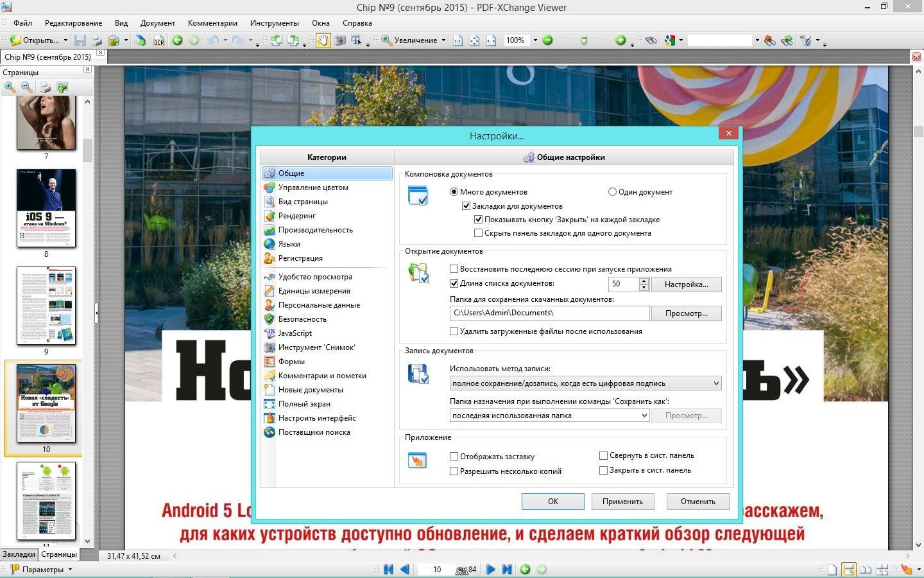Toggle 'Длина списка документов' checkbox
The height and width of the screenshot is (578, 924).
coord(454,283)
